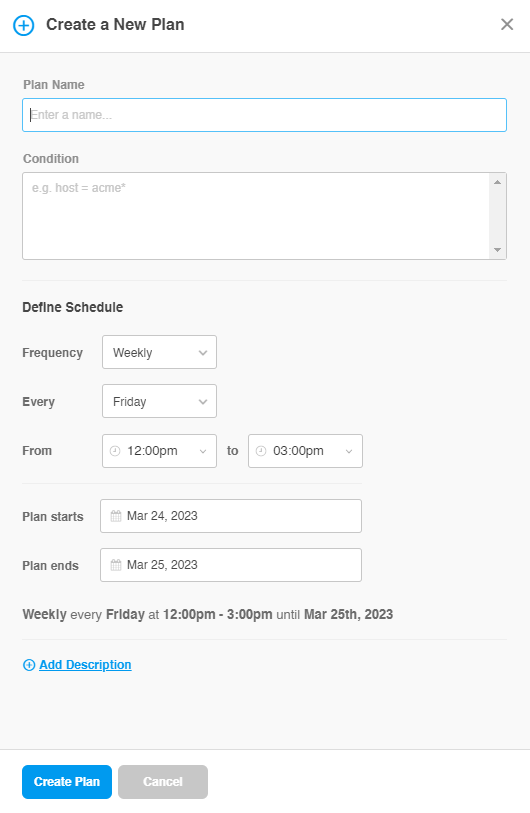Click the chevron arrow in the Friday dropdown

click(203, 402)
